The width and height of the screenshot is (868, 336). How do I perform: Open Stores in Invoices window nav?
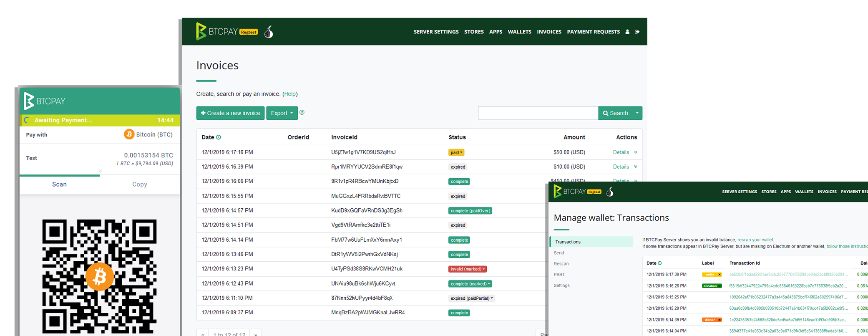[x=474, y=32]
